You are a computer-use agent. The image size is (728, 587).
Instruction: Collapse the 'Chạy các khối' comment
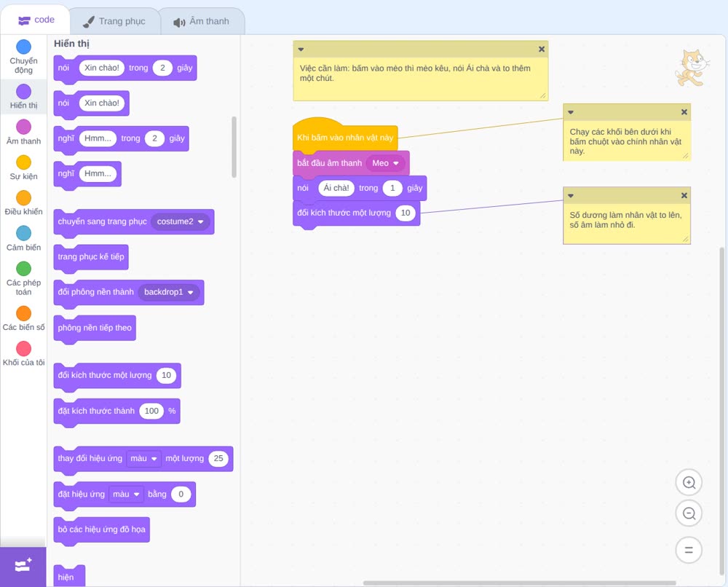[x=571, y=112]
